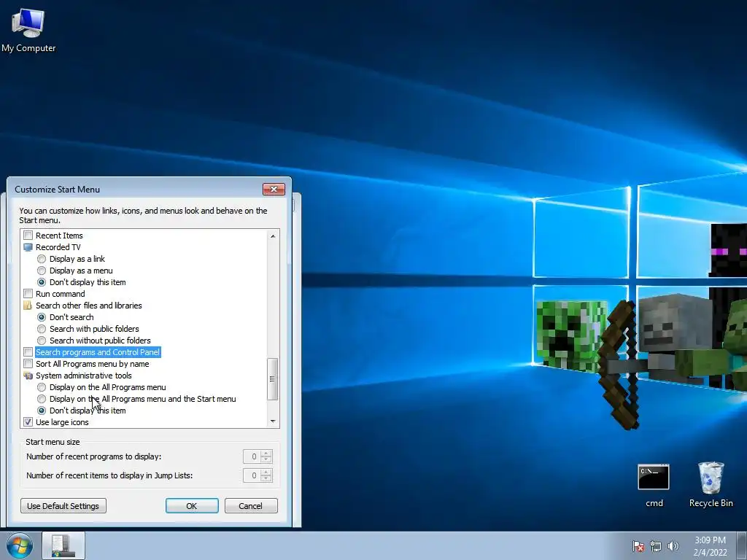Open the cmd desktop shortcut
747x560 pixels.
(x=654, y=485)
